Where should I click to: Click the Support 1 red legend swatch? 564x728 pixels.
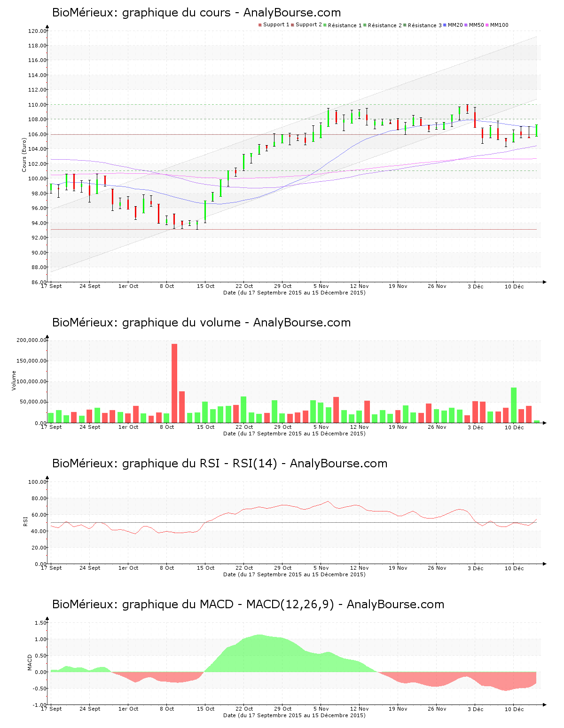[x=260, y=25]
